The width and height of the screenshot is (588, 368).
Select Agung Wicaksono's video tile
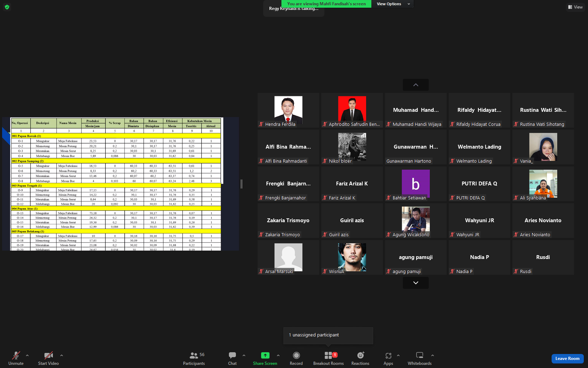[416, 221]
